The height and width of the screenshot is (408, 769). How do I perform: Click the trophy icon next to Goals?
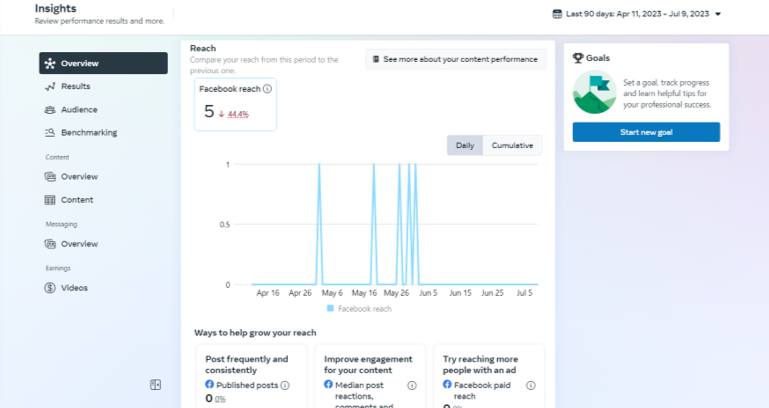tap(578, 58)
